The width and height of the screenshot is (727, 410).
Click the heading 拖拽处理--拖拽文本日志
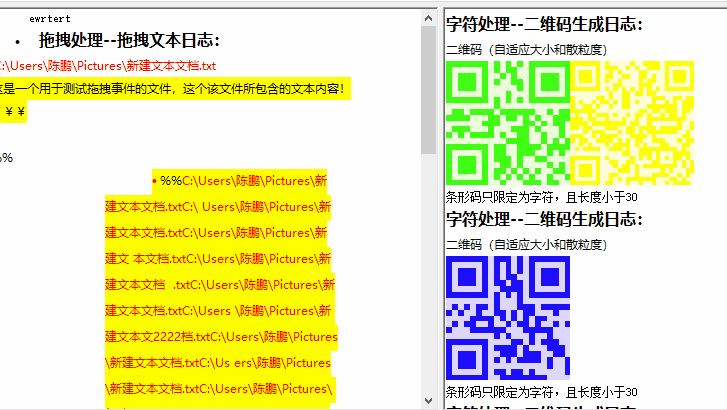pyautogui.click(x=129, y=41)
